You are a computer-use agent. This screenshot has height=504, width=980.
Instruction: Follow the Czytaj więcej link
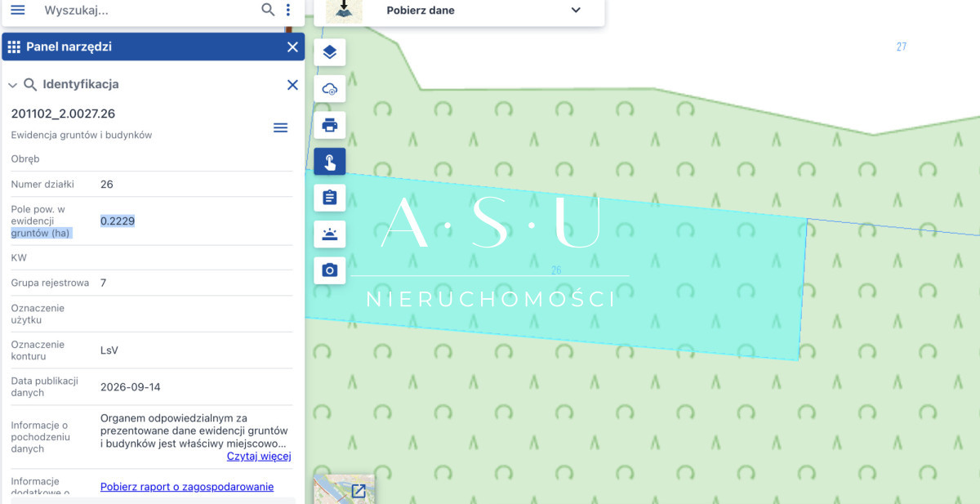click(259, 456)
